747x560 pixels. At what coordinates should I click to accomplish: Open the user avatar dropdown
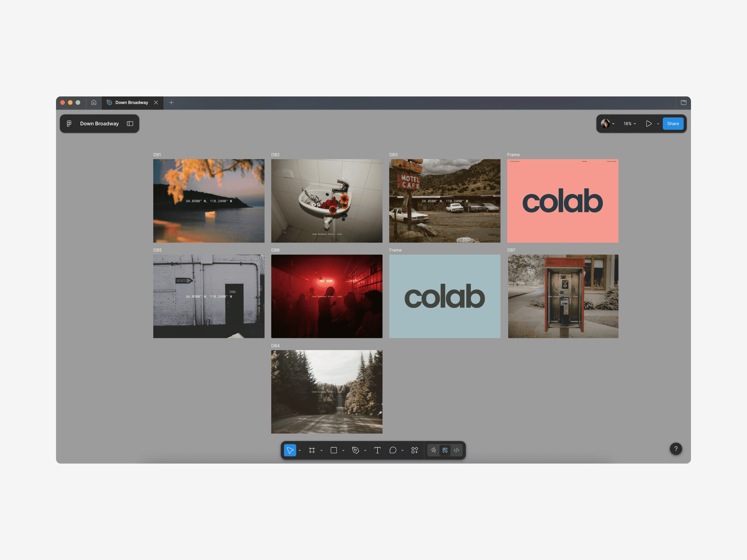click(608, 124)
